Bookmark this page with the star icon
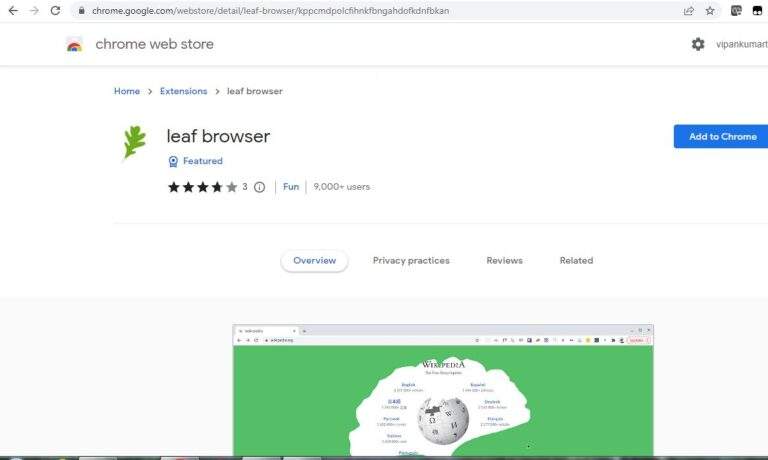The width and height of the screenshot is (768, 460). (710, 10)
